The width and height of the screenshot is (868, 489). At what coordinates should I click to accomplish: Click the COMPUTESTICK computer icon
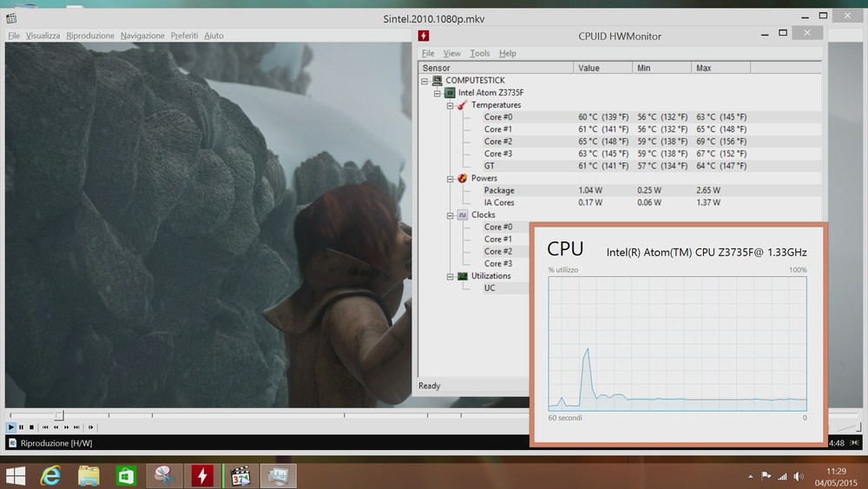(x=437, y=80)
